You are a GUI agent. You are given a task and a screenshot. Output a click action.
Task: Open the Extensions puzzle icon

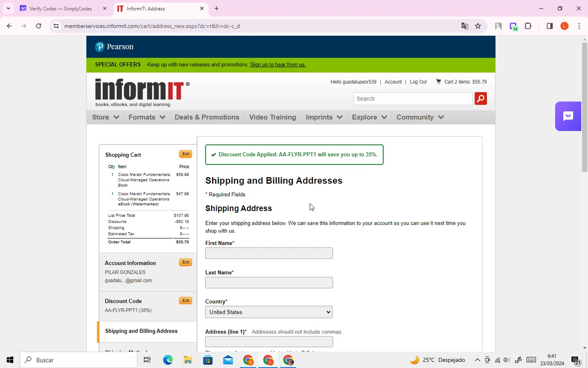[x=528, y=26]
